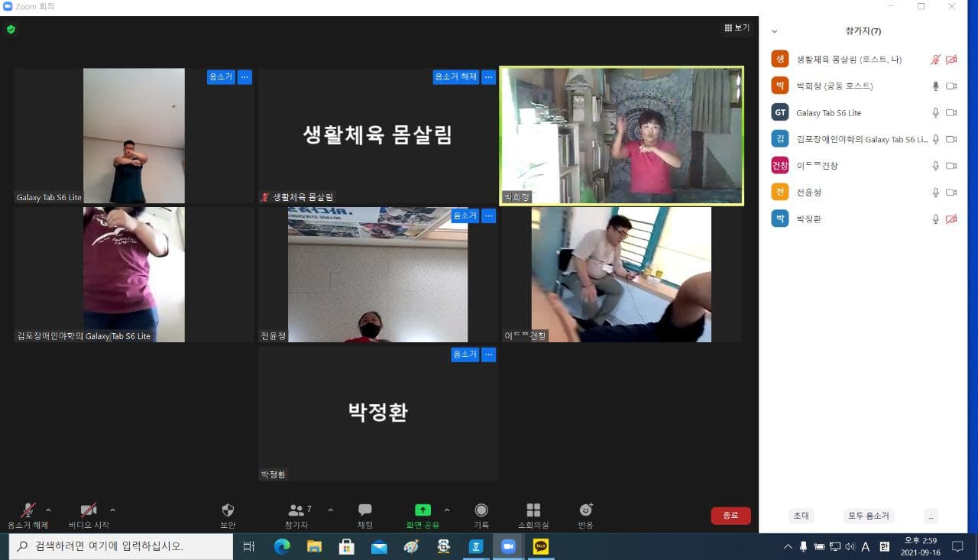Mute the Galaxy Tab S6 Lite video tile
This screenshot has height=560, width=978.
point(221,77)
